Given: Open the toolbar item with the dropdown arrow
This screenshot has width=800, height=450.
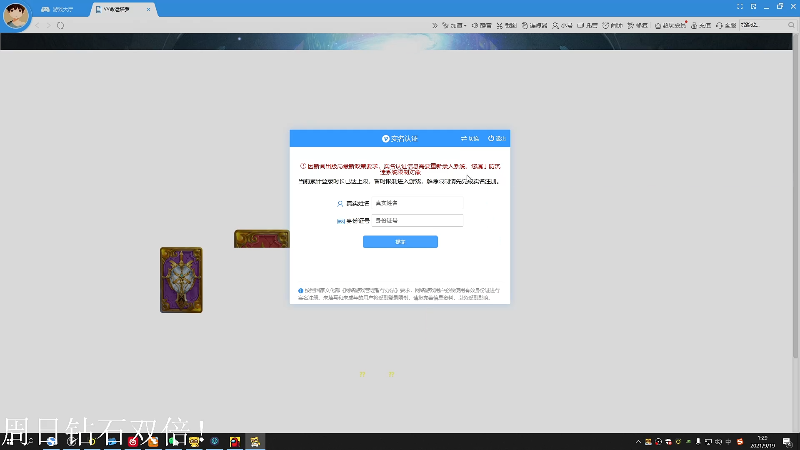Looking at the screenshot, I should point(454,25).
